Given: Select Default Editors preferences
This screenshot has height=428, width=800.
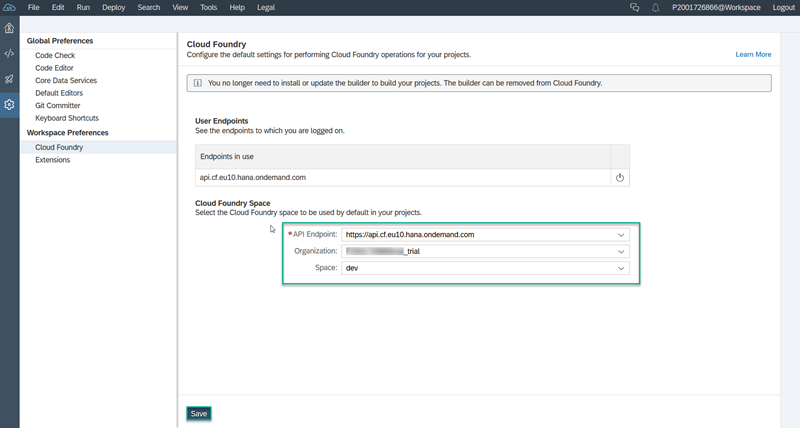Looking at the screenshot, I should coord(59,93).
